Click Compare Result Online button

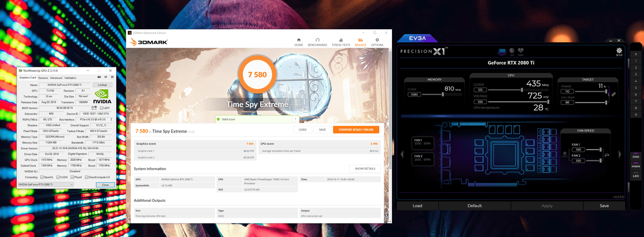(356, 130)
